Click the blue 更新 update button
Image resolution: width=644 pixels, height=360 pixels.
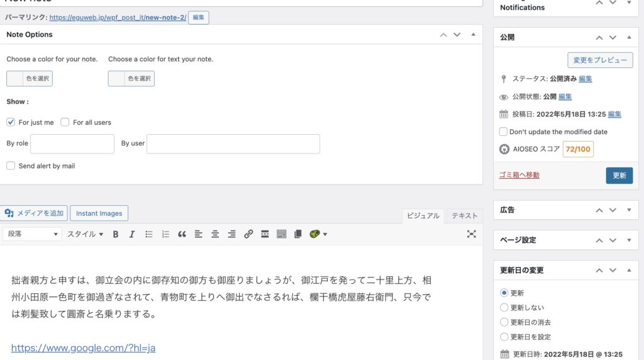(619, 176)
